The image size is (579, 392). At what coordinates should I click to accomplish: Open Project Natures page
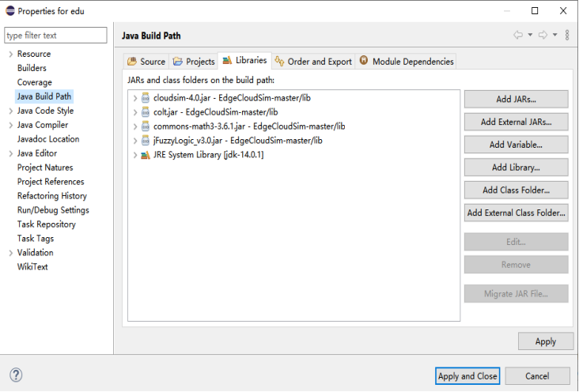coord(45,168)
